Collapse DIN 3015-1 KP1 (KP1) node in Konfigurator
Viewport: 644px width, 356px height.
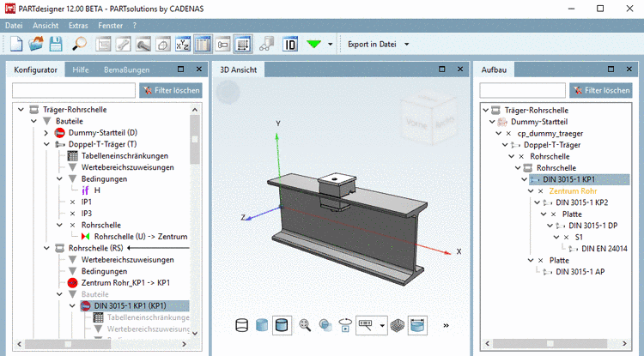[x=72, y=306]
